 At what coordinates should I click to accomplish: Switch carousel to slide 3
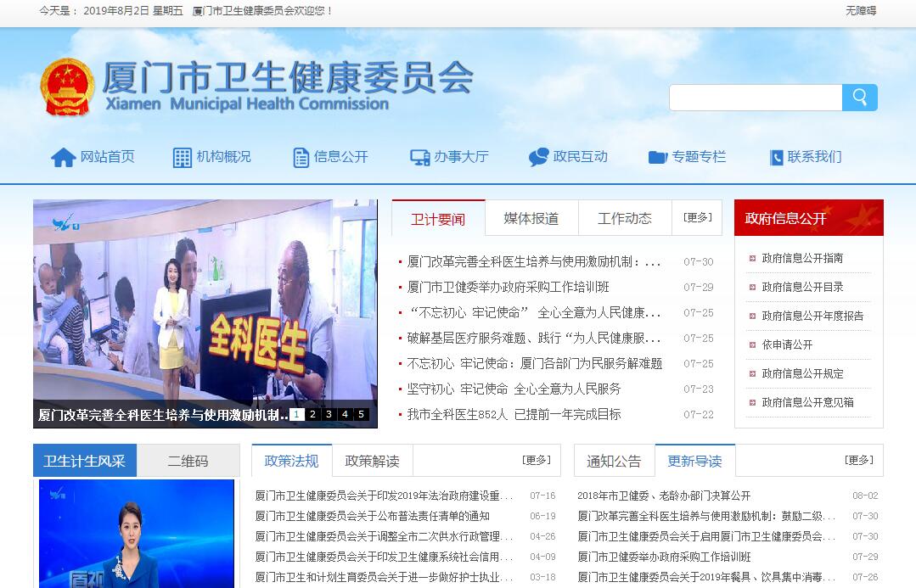click(x=329, y=414)
